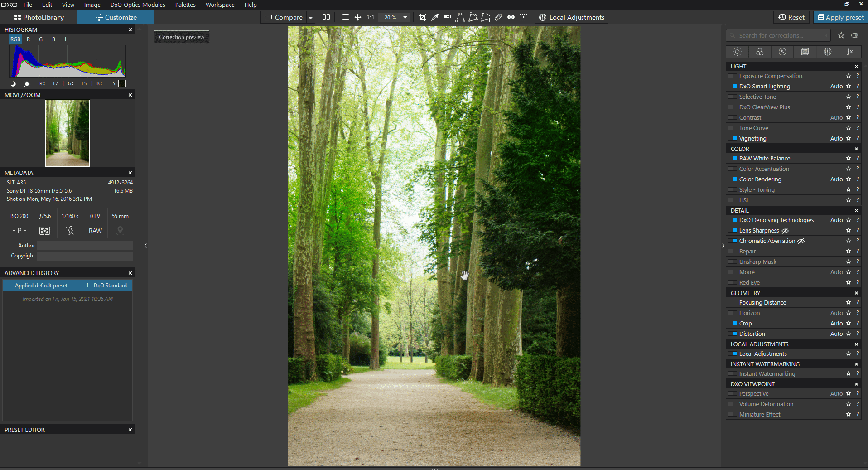Disable DxO Smart Lighting correction
The width and height of the screenshot is (868, 470).
733,87
